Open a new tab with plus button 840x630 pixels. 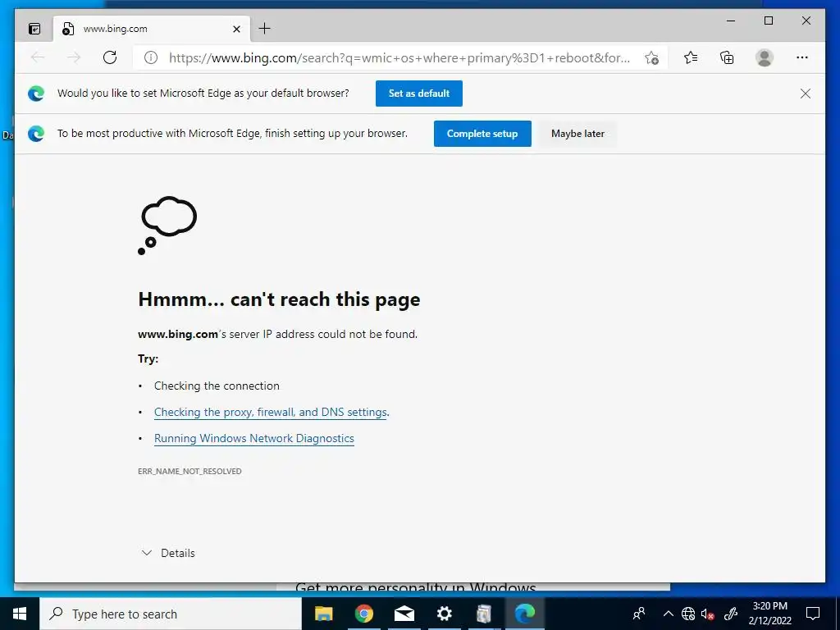click(265, 29)
